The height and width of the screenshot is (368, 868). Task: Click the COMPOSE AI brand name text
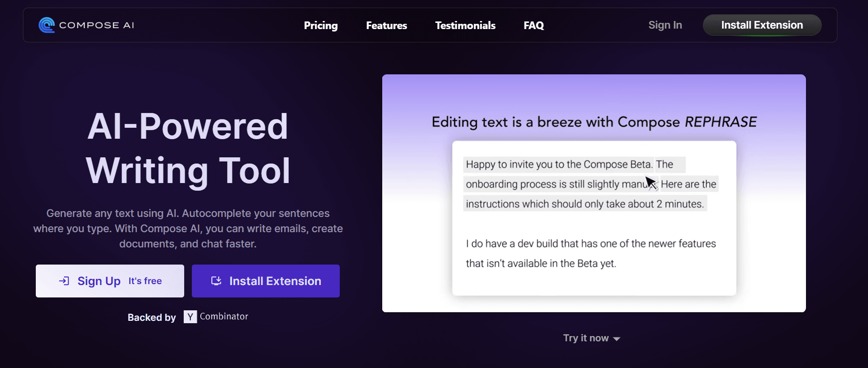pyautogui.click(x=97, y=25)
